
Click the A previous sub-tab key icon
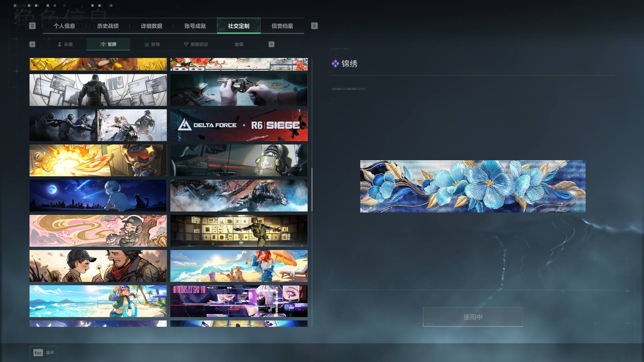[x=32, y=44]
